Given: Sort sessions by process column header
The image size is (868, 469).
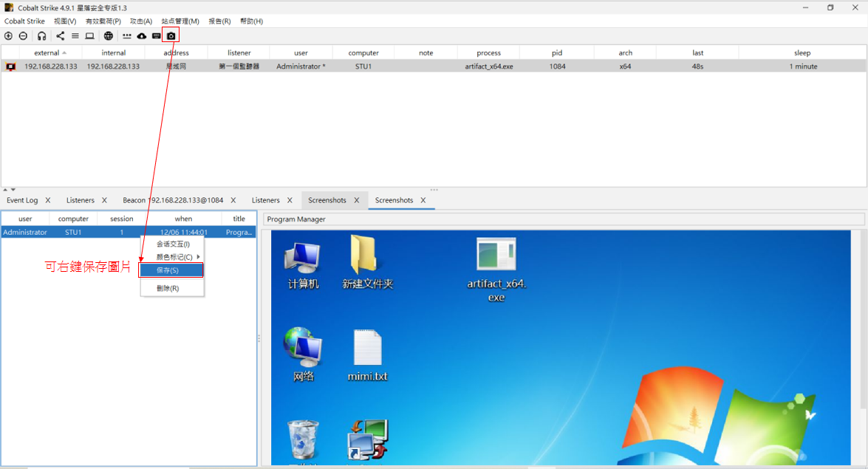Looking at the screenshot, I should 489,53.
